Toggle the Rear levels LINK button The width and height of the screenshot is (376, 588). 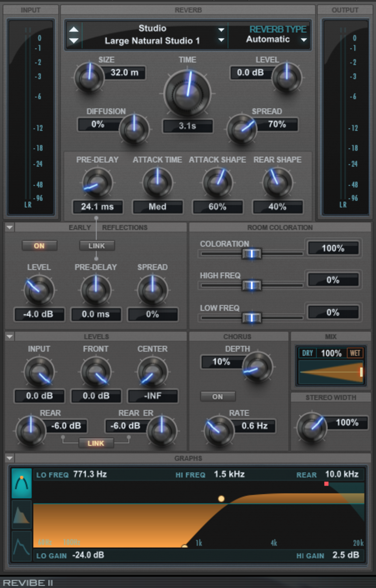coord(96,443)
